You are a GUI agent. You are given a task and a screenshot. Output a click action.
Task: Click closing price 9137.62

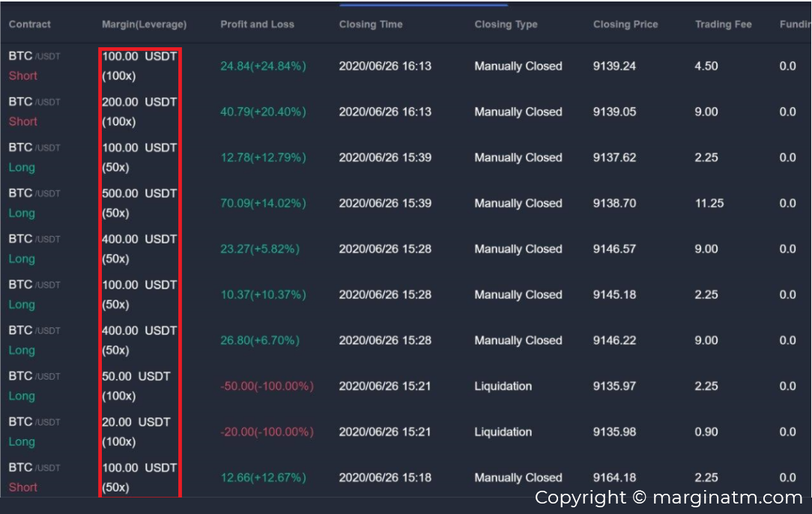coord(614,157)
